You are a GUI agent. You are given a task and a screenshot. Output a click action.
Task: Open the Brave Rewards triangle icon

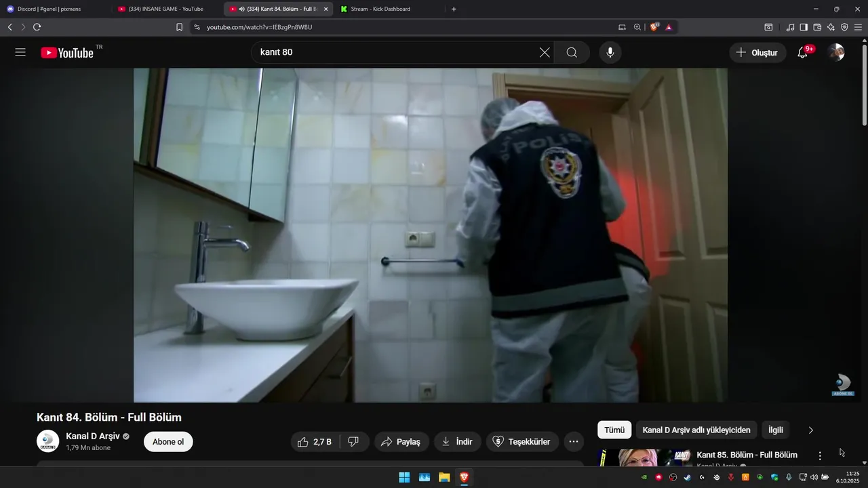669,27
